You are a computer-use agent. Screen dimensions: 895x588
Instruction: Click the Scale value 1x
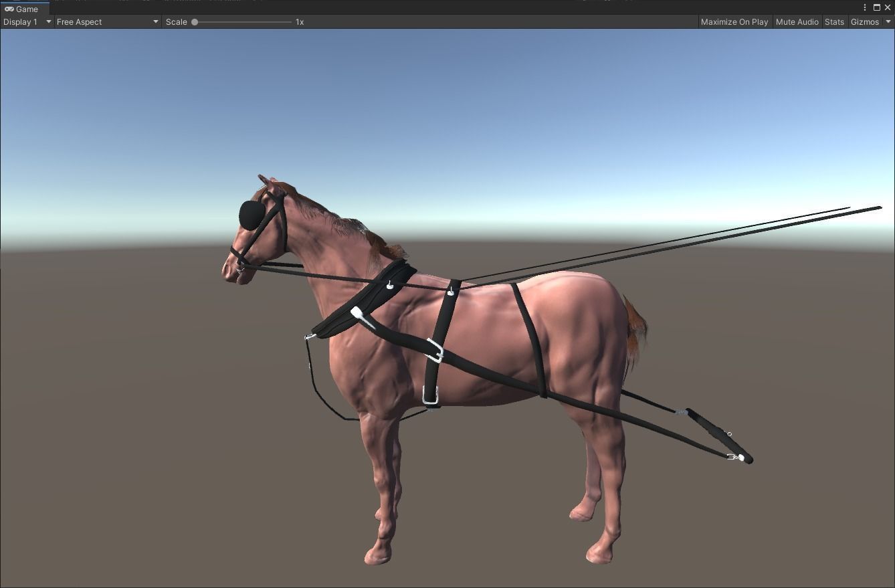tap(300, 22)
